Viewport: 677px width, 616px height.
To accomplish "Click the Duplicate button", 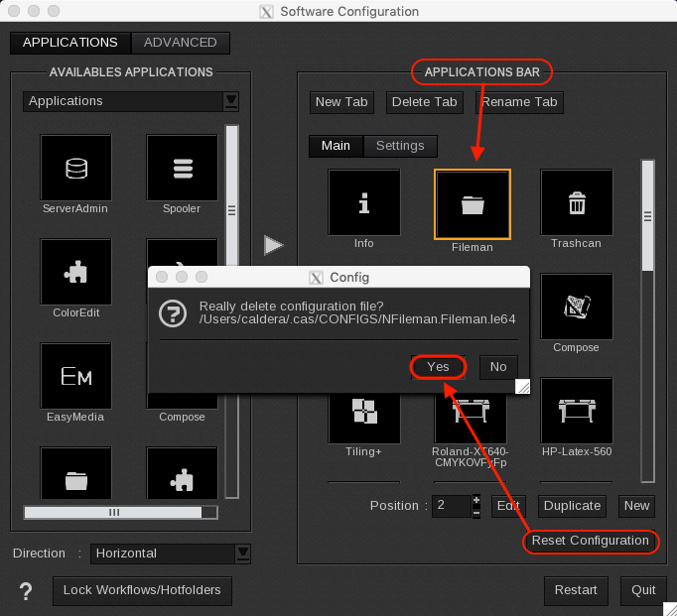I will 572,506.
